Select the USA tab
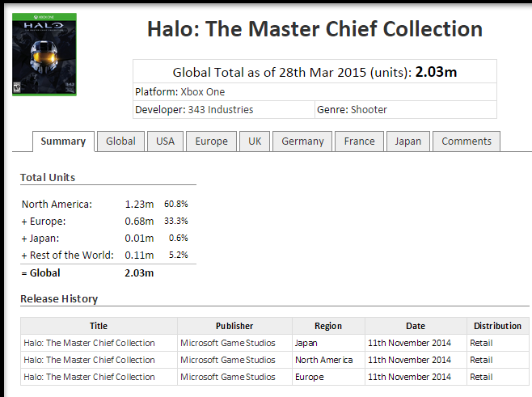Viewport: 532px width, 397px height. click(x=165, y=141)
